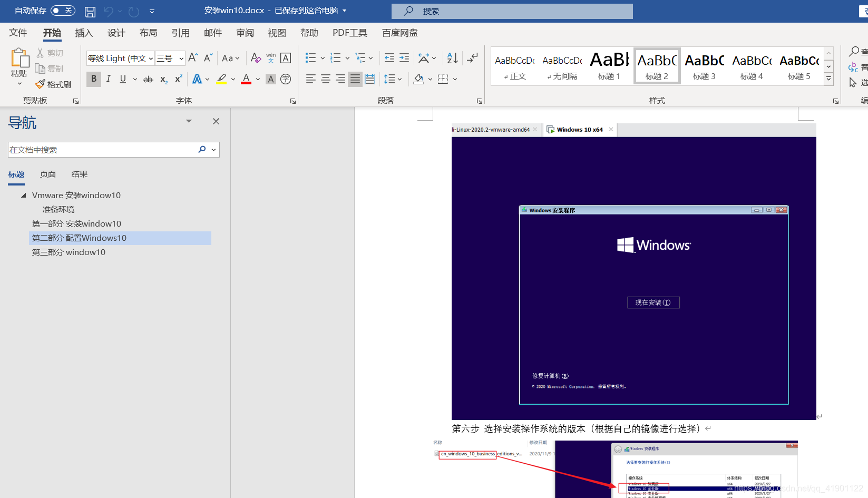Click the align right icon
Image resolution: width=868 pixels, height=498 pixels.
tap(340, 79)
